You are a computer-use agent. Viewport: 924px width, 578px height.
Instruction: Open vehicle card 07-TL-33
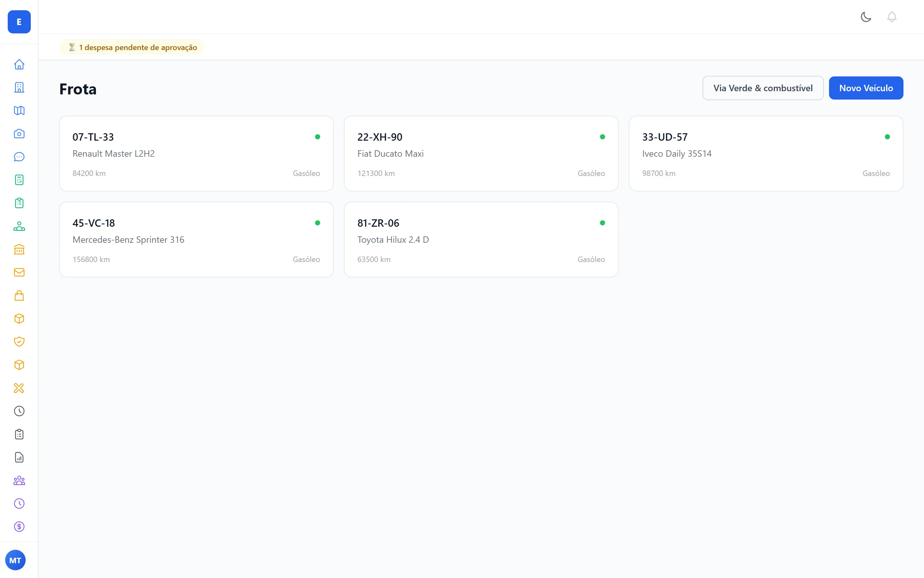click(196, 153)
